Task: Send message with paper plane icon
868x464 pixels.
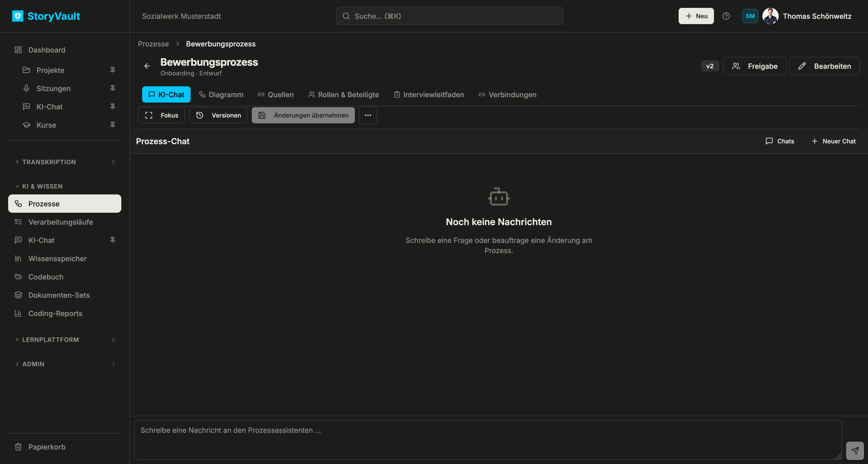Action: (855, 451)
